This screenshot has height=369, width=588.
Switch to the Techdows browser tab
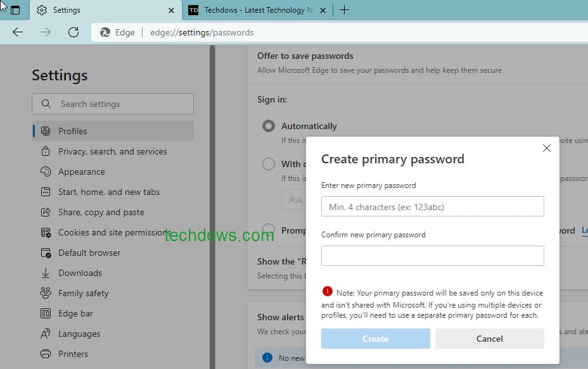tap(253, 10)
